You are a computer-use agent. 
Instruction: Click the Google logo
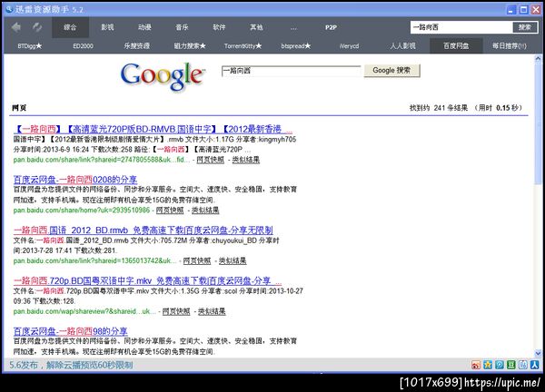pos(163,76)
